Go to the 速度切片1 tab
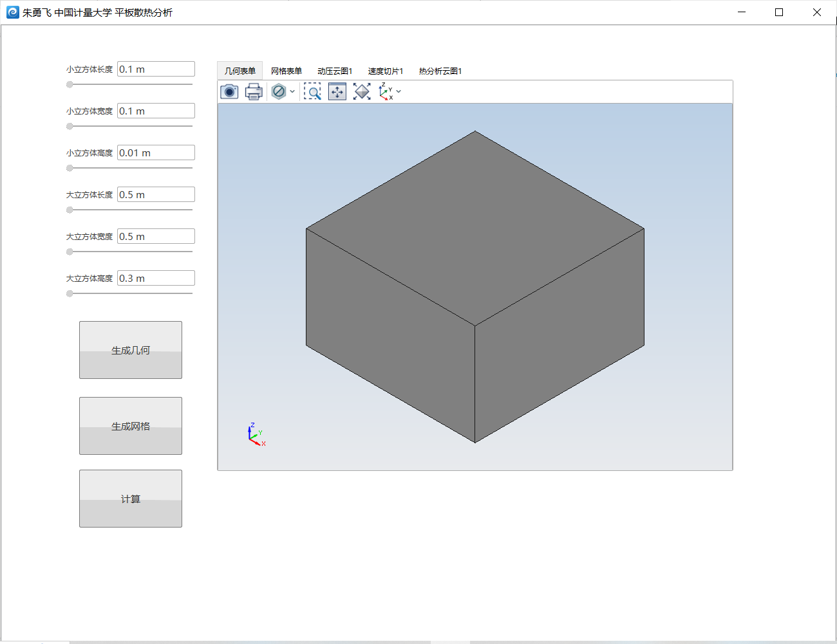 coord(386,71)
